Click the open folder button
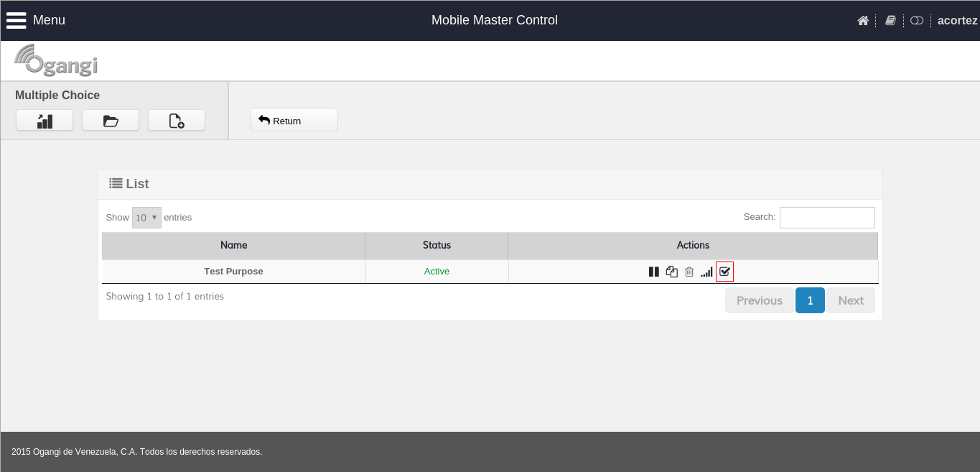This screenshot has width=980, height=472. click(x=111, y=121)
